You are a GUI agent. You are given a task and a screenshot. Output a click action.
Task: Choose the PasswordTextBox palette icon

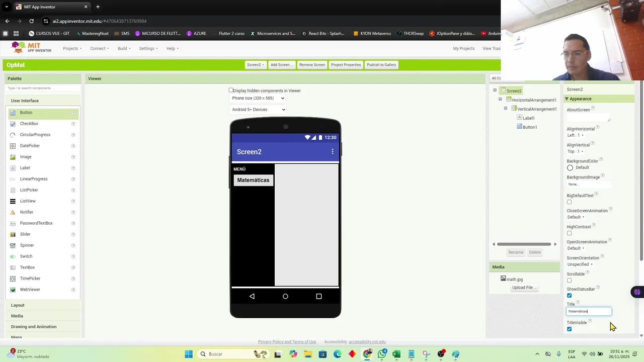(13, 223)
